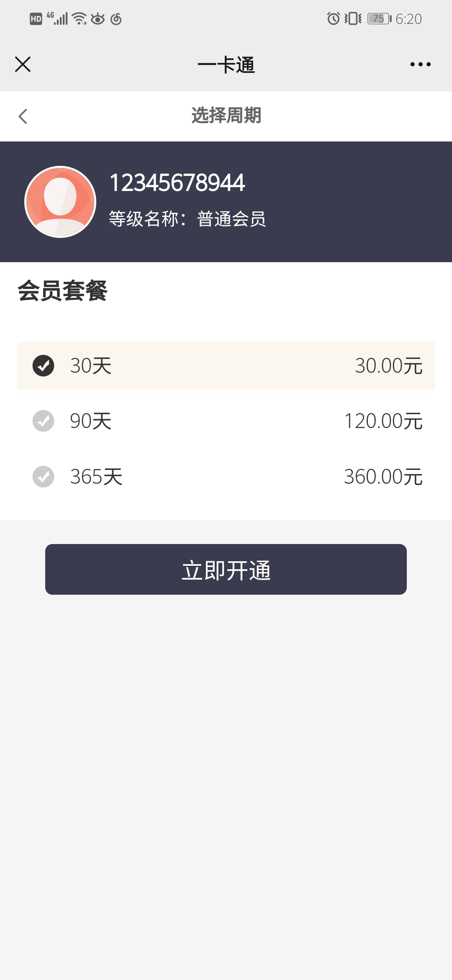Tap the 360.00元 price of 365天 plan
Image resolution: width=452 pixels, height=980 pixels.
coord(383,477)
